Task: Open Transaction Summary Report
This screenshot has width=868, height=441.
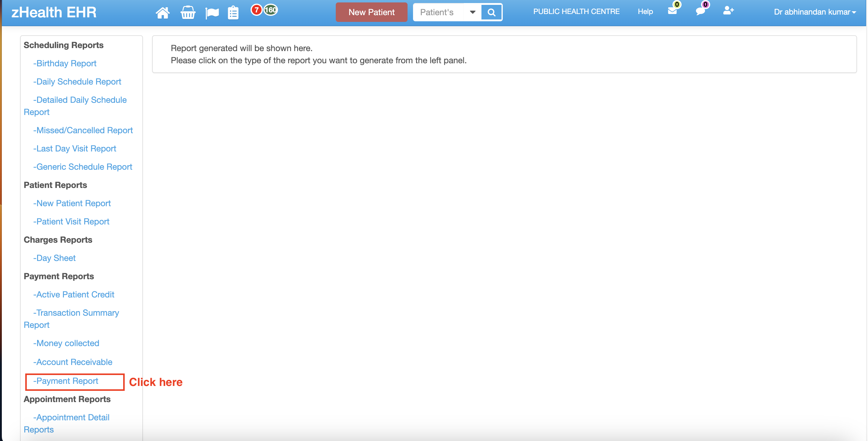Action: tap(71, 319)
